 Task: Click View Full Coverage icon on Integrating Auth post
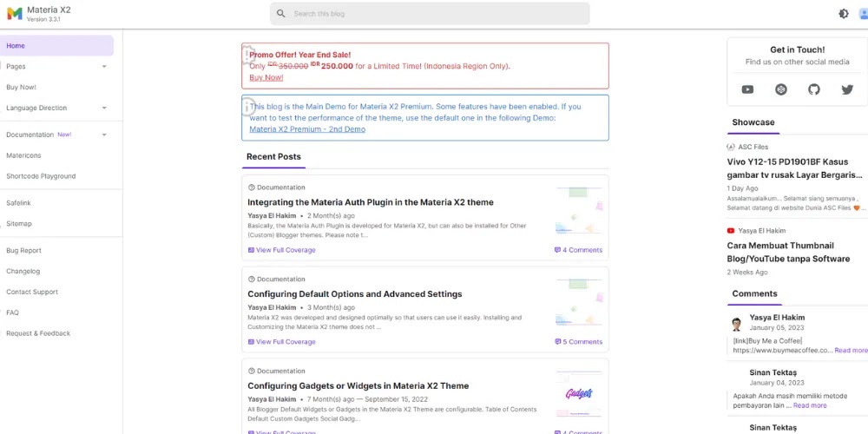click(252, 250)
